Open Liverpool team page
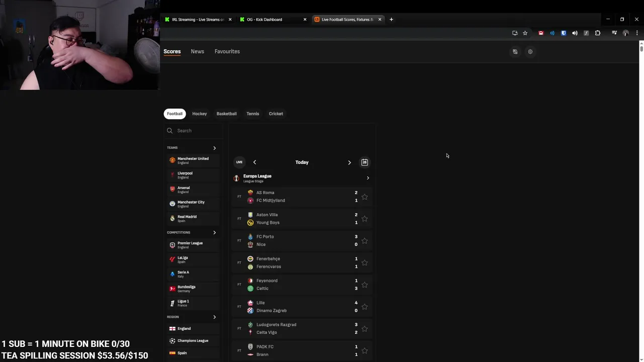Screen dimensions: 644x362 [193, 175]
